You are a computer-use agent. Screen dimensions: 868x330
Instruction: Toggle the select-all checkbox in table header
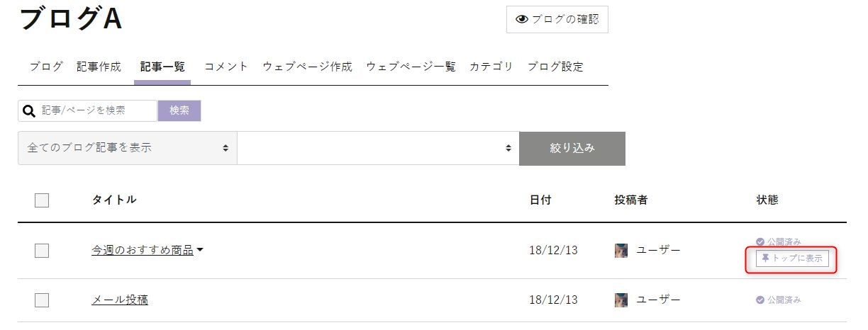(42, 200)
